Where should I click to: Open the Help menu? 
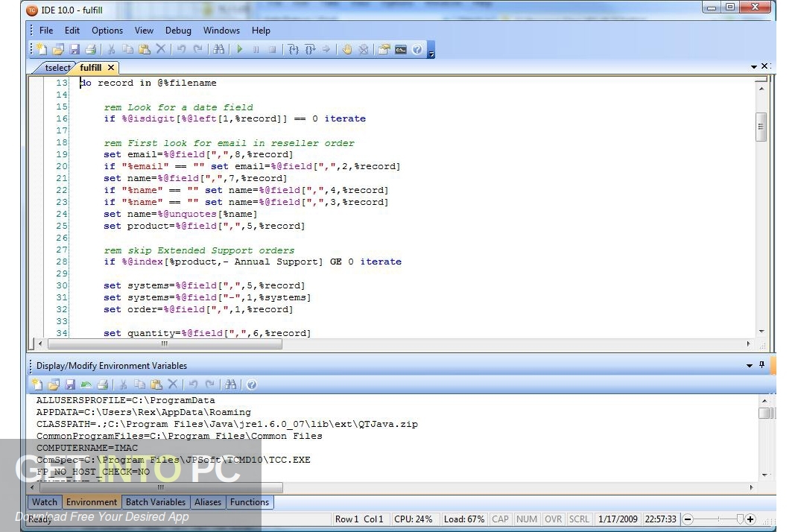(x=261, y=31)
